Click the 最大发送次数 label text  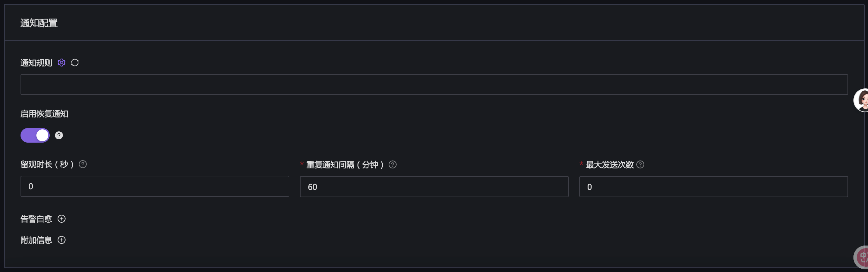[609, 164]
